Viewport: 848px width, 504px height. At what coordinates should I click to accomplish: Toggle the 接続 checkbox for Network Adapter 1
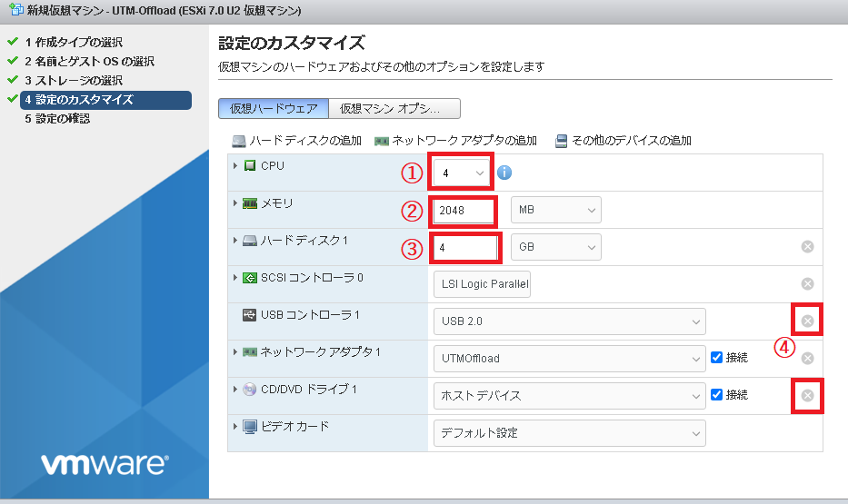[716, 358]
